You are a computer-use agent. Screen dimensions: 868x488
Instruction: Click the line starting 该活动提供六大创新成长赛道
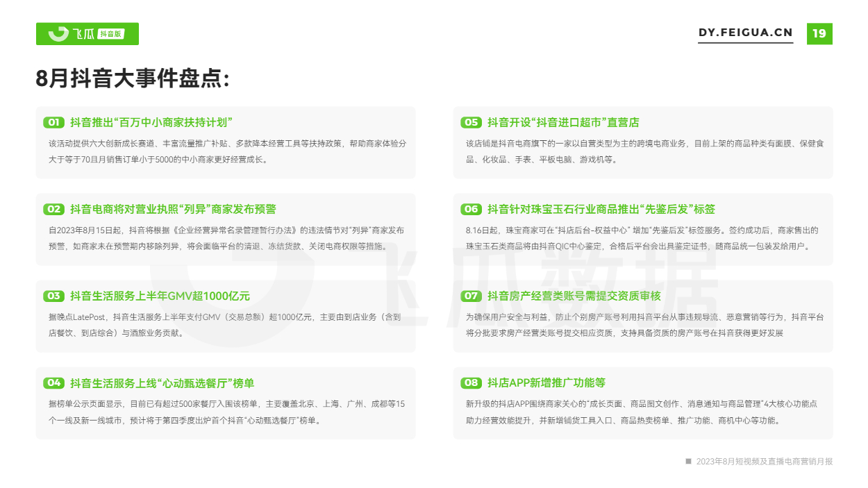pyautogui.click(x=227, y=143)
